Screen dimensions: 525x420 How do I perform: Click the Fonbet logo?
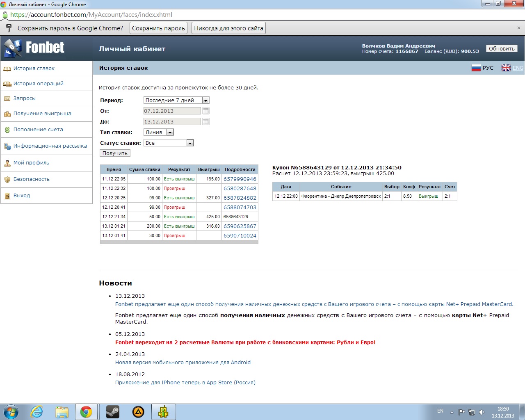(x=34, y=48)
